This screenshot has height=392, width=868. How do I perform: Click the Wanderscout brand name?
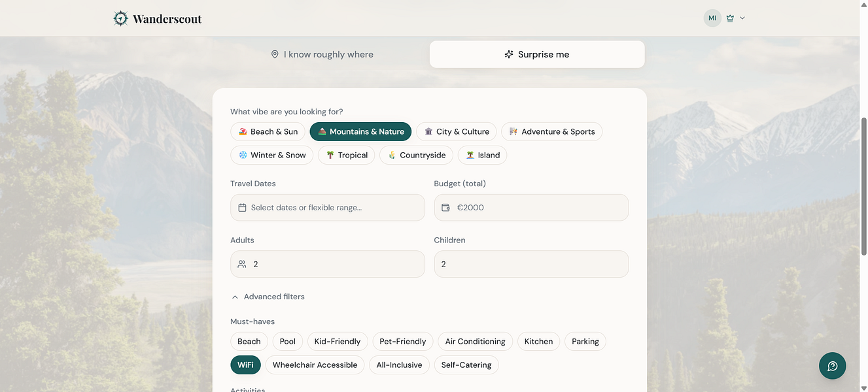[x=167, y=19]
